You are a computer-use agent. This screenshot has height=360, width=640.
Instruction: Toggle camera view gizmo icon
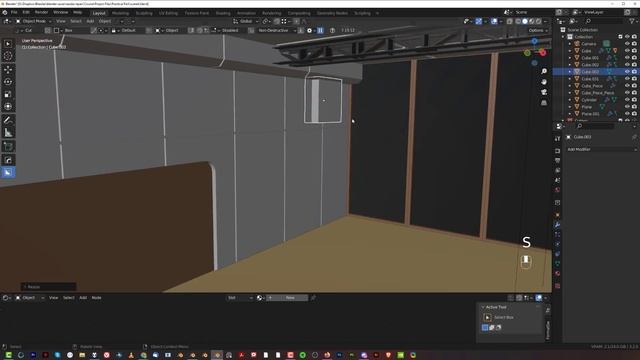(544, 92)
